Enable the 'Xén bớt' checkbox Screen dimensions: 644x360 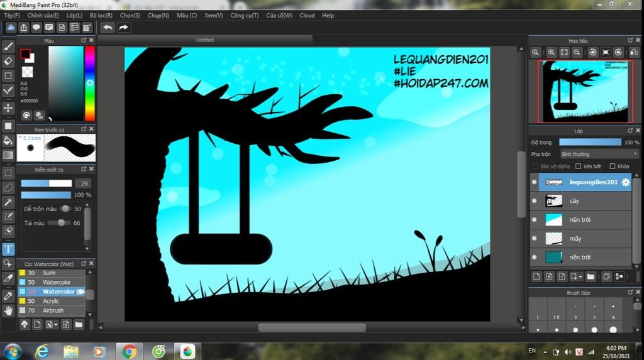coord(579,166)
